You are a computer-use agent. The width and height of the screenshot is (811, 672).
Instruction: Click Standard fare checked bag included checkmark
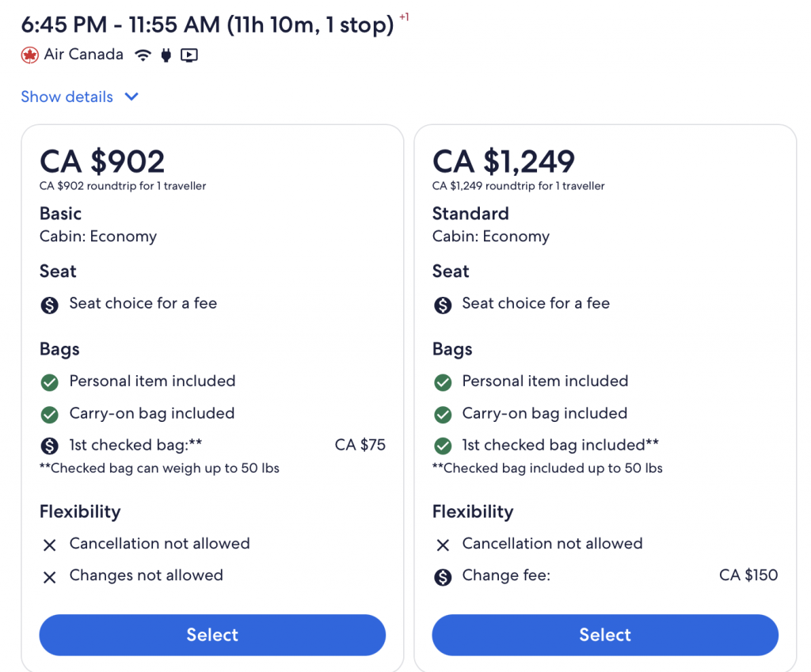443,446
